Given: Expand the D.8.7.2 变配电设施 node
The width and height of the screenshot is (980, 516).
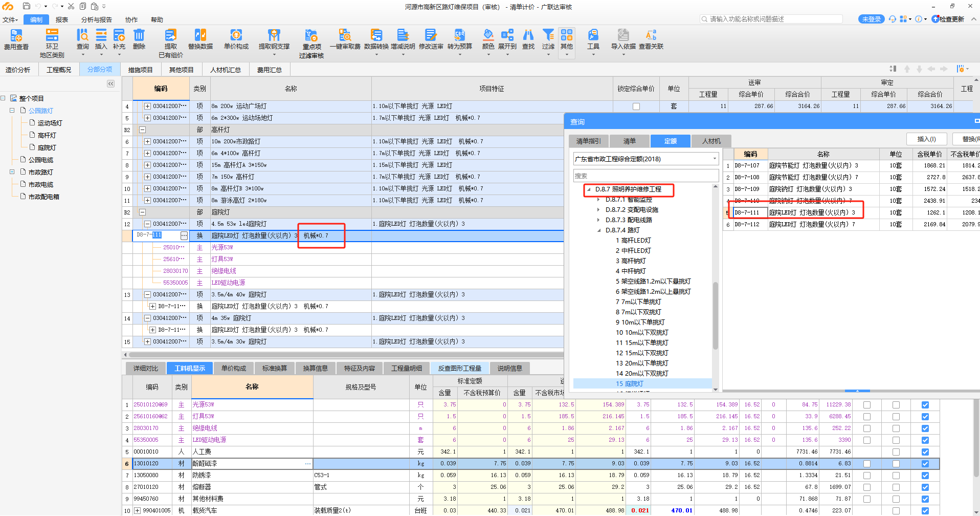Looking at the screenshot, I should 598,210.
